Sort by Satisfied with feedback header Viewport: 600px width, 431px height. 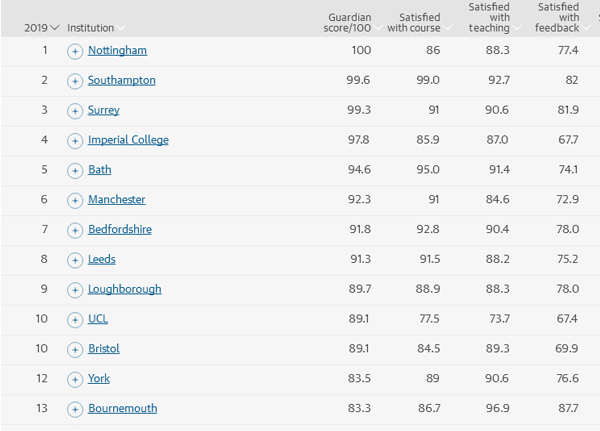click(557, 17)
